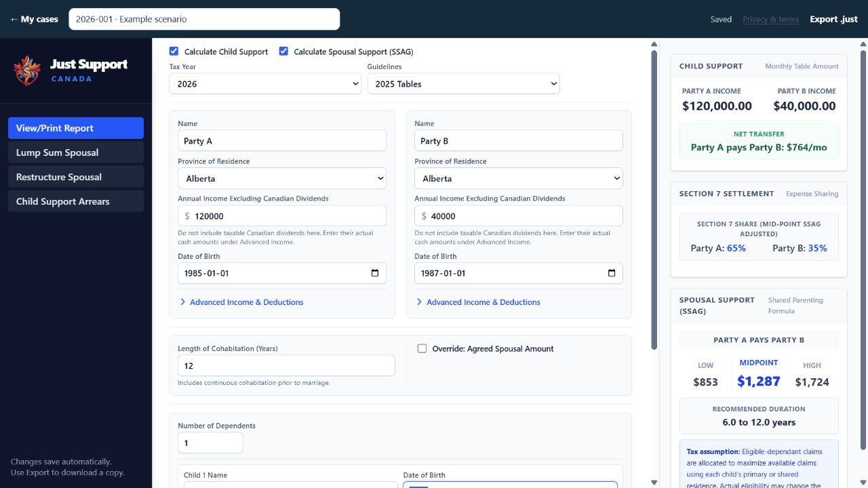Open calendar picker for Party A date of birth
This screenshot has width=868, height=488.
[x=375, y=273]
